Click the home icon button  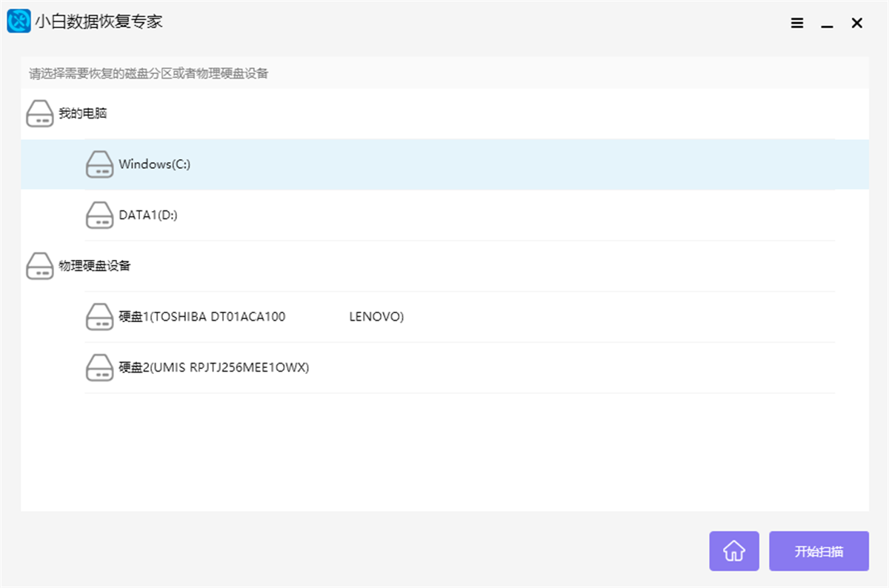734,551
